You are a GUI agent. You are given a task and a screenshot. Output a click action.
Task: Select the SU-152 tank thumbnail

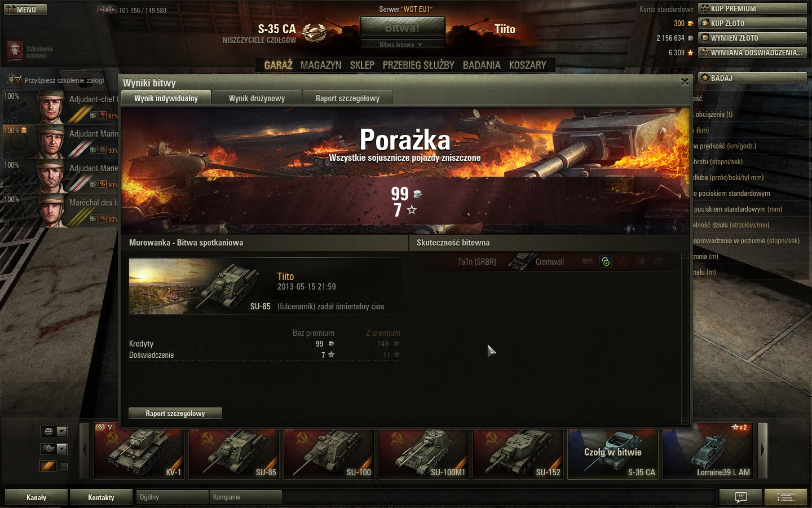click(518, 453)
